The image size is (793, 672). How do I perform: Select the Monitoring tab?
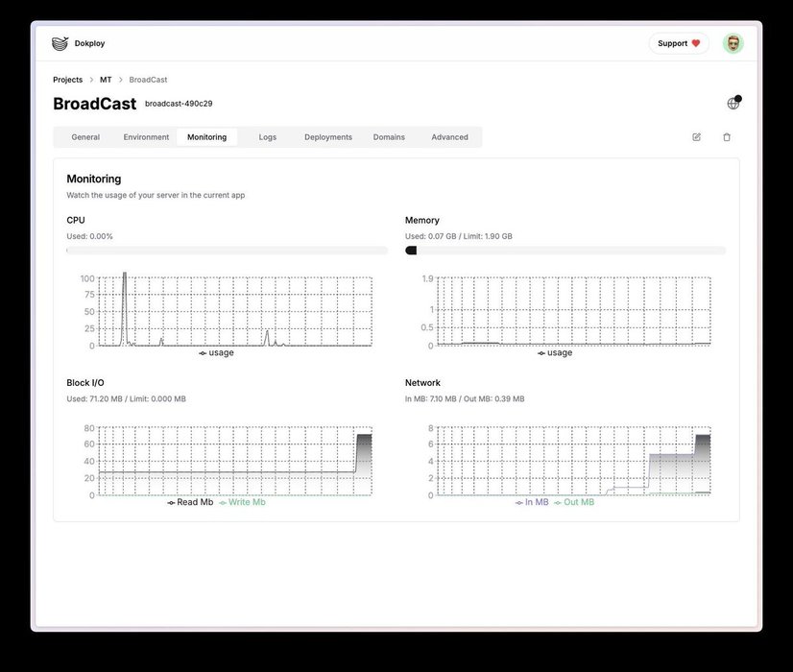pos(206,137)
